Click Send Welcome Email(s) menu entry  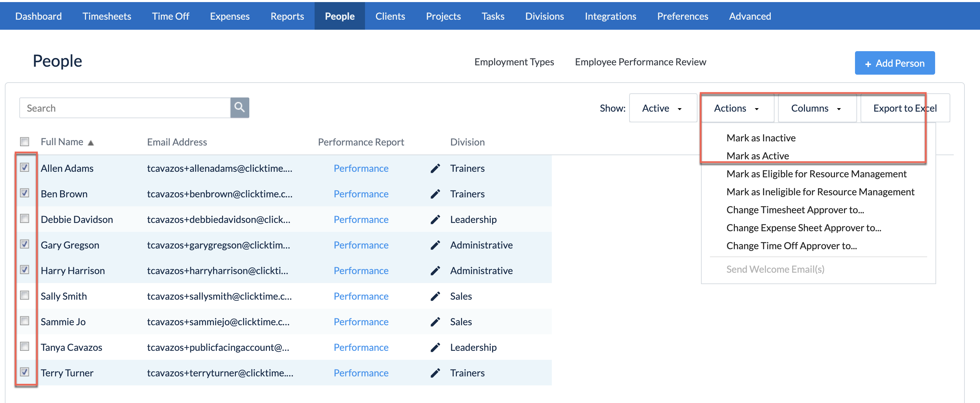click(x=775, y=269)
